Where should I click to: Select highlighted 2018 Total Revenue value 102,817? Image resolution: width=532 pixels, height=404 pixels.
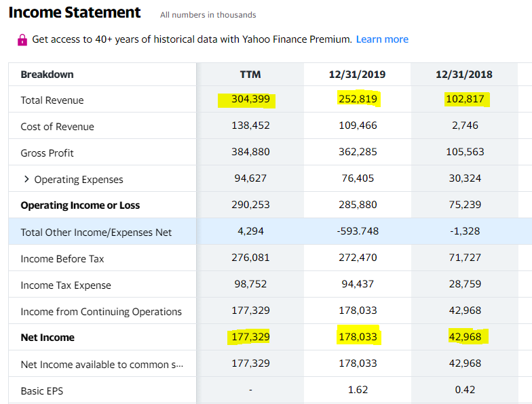click(465, 100)
